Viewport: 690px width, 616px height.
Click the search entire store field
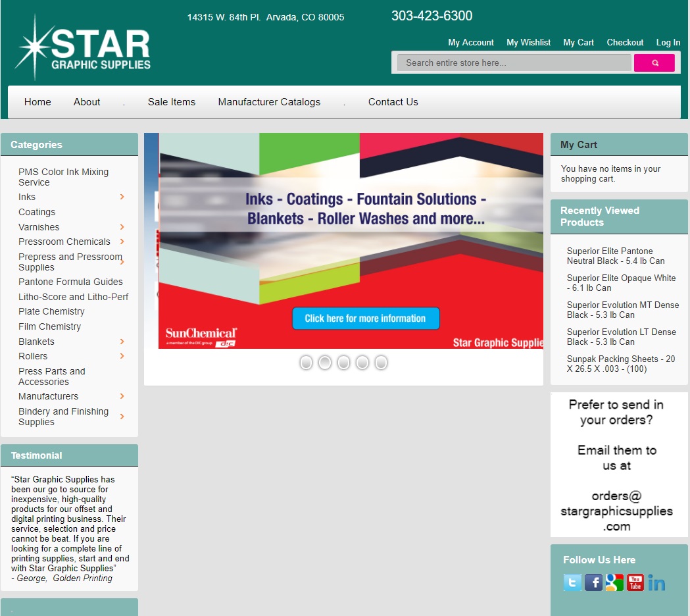(514, 63)
